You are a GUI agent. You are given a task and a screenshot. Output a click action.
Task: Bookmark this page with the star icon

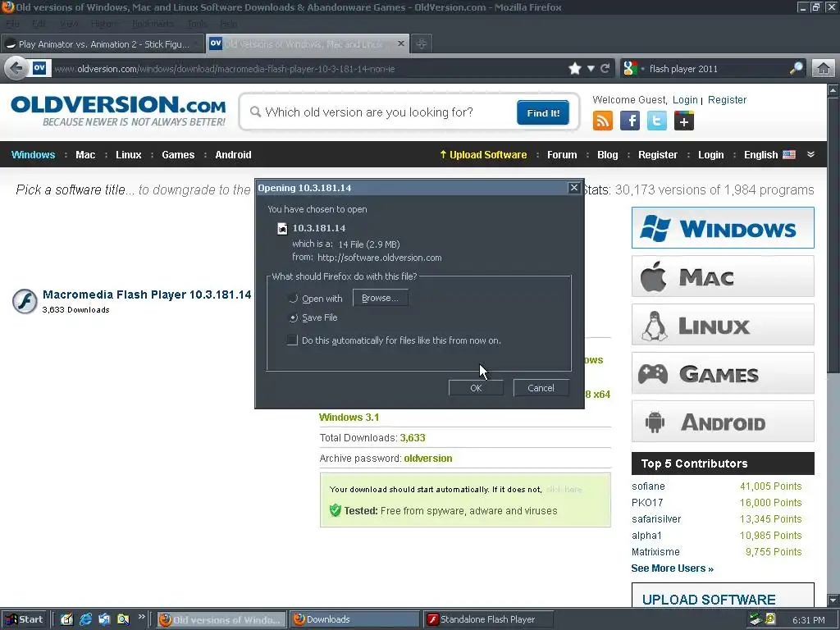[x=575, y=69]
